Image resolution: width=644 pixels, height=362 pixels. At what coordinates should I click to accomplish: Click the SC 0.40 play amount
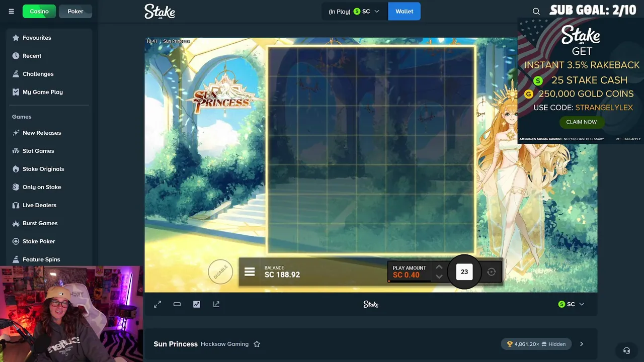406,275
